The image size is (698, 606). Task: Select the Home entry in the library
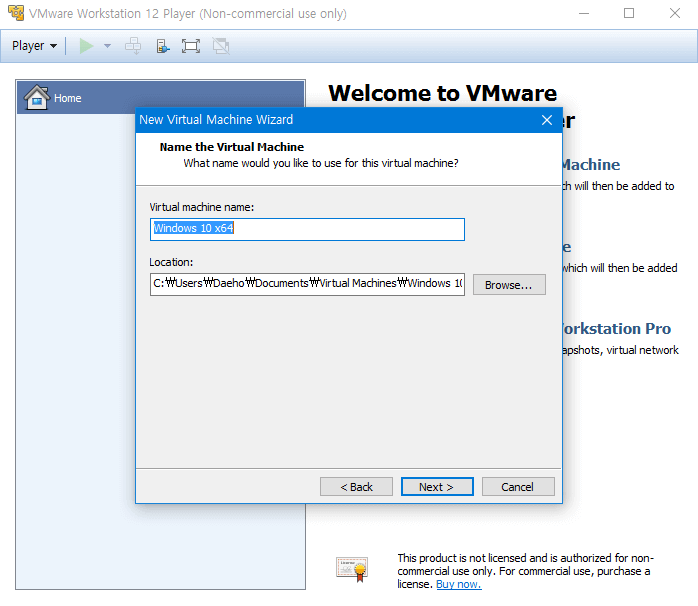(68, 98)
